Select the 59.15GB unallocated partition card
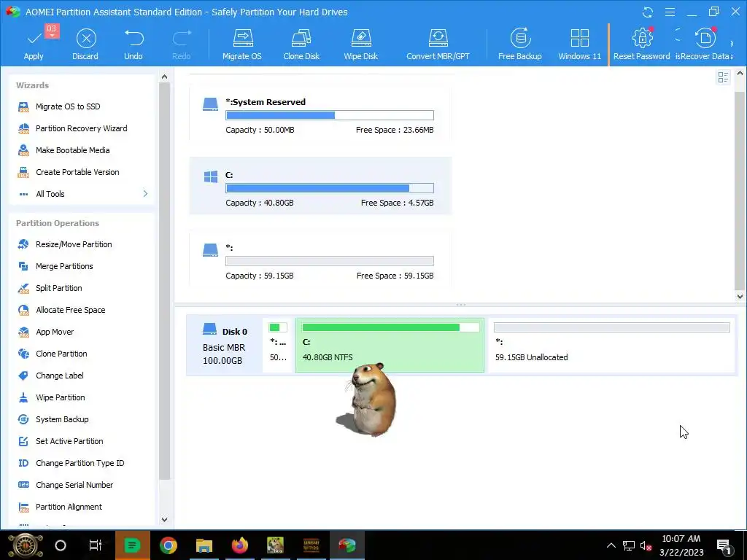Screen dimensions: 747x560 [x=320, y=259]
